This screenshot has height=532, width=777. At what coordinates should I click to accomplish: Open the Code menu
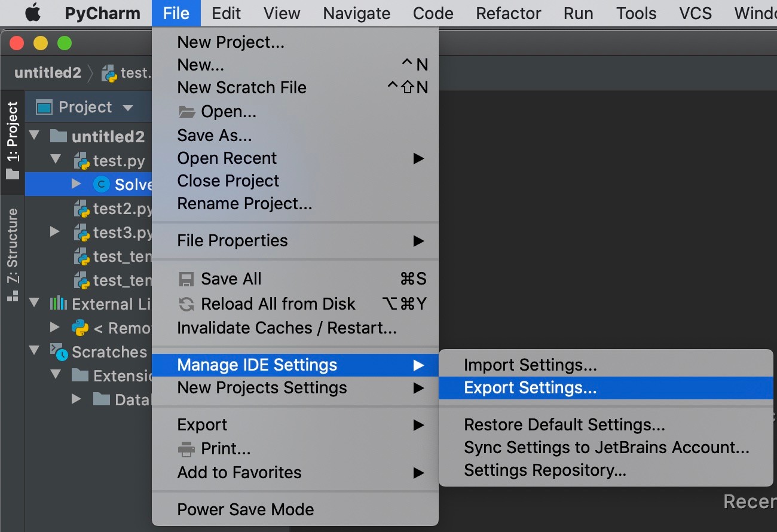coord(433,13)
